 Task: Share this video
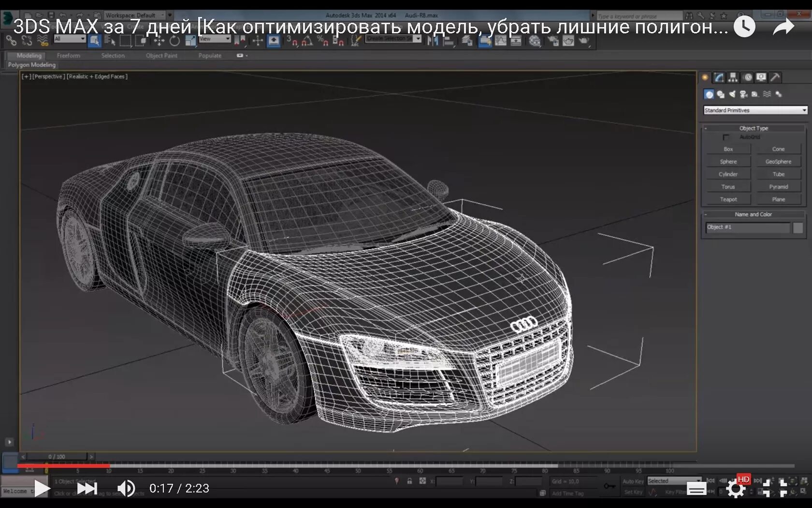[783, 27]
